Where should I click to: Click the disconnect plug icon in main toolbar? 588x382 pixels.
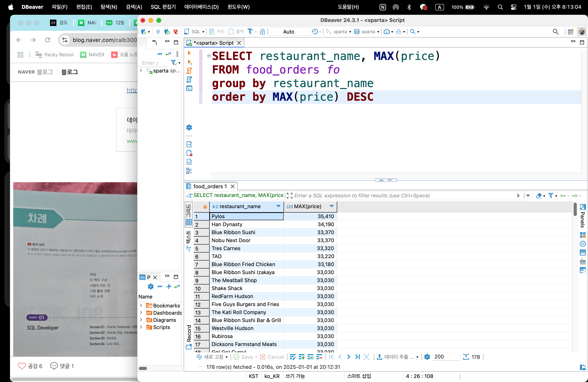[x=176, y=32]
